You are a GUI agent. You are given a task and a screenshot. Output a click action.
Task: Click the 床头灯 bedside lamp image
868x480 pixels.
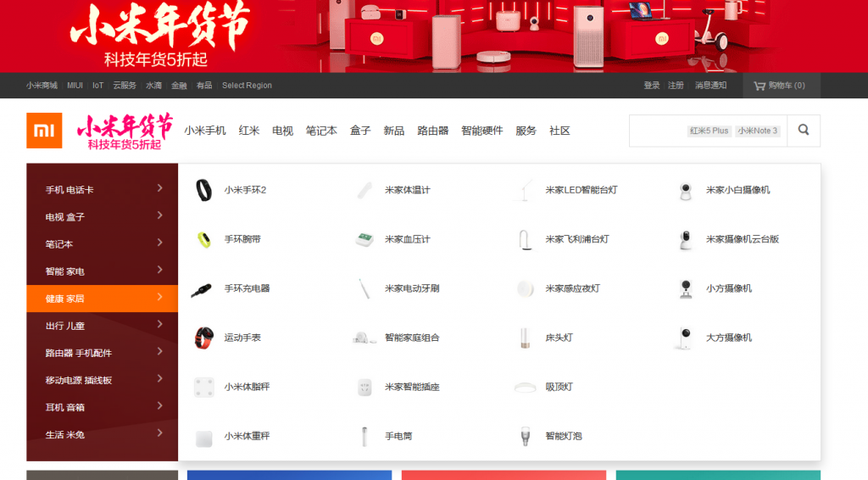pyautogui.click(x=525, y=338)
